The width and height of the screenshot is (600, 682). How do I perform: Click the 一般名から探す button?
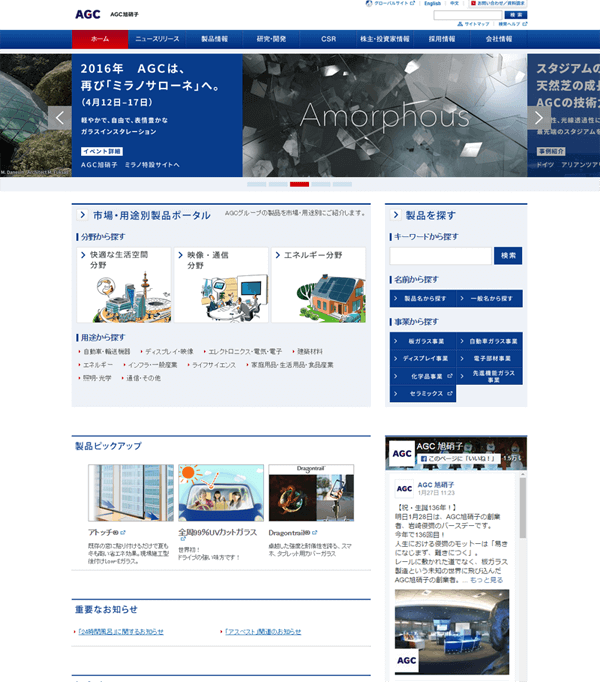(489, 299)
